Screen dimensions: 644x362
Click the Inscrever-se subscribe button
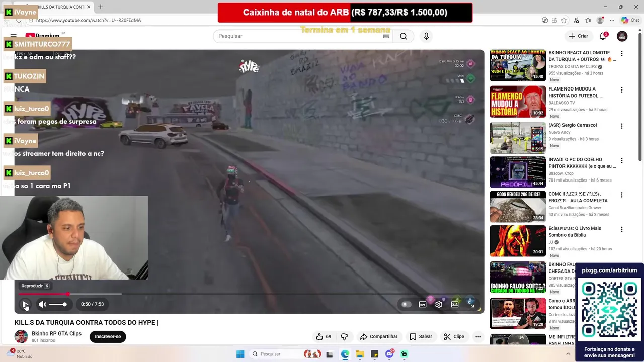click(108, 337)
